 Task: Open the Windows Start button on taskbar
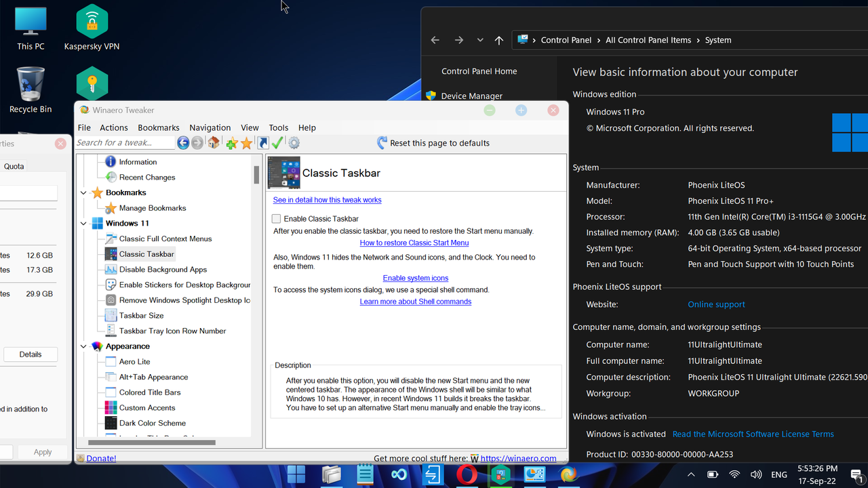(x=296, y=474)
